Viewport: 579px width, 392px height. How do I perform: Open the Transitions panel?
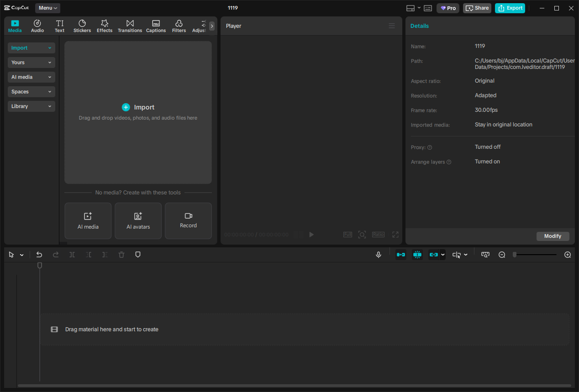[x=130, y=26]
